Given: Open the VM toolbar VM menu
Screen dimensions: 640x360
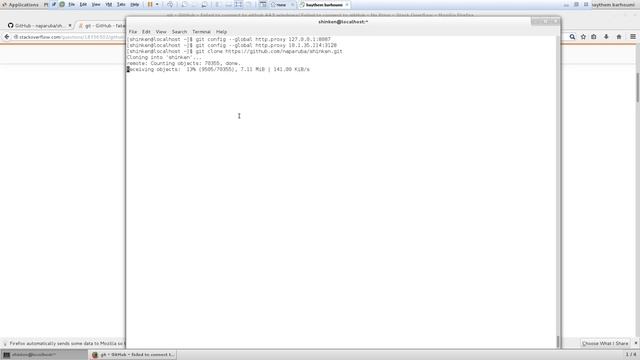Looking at the screenshot, I should tap(109, 4).
